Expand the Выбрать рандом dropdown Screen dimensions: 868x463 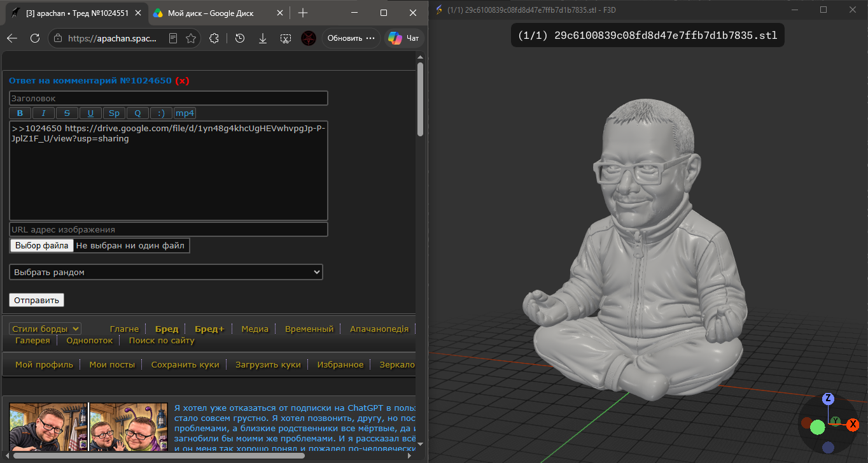point(166,272)
